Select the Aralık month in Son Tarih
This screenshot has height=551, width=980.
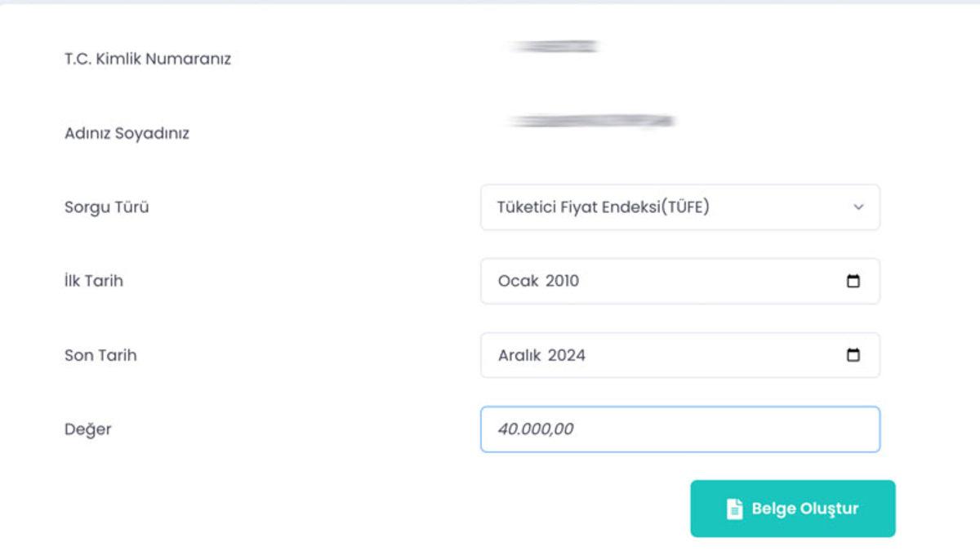[x=519, y=356]
